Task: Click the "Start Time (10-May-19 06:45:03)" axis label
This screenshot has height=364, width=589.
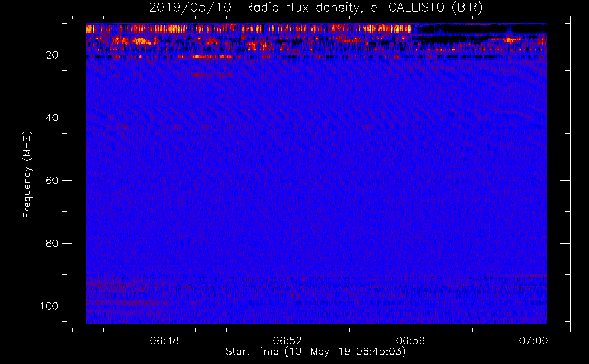Action: click(316, 352)
